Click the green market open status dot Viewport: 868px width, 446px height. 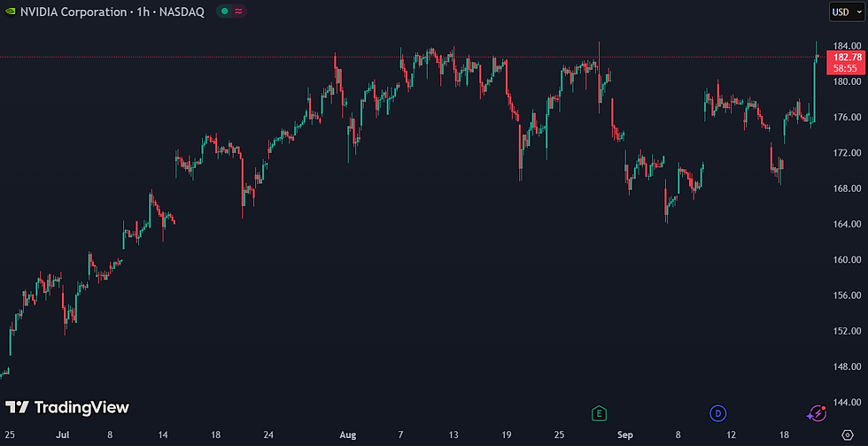coord(223,12)
